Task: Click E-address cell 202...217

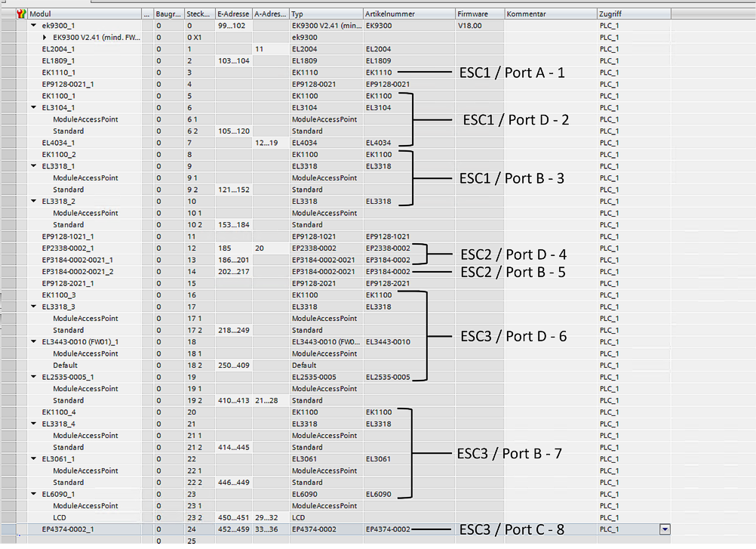Action: coord(234,272)
